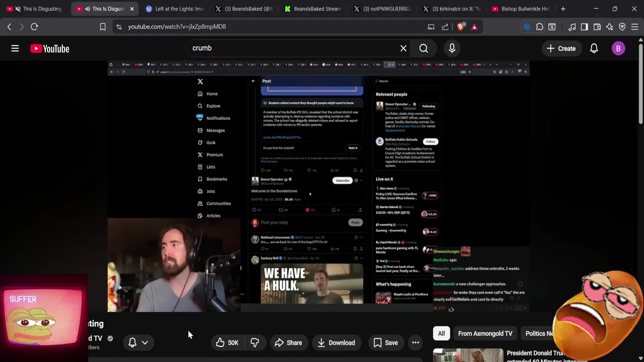Toggle the channel notification bell
This screenshot has width=644, height=362.
coord(132,343)
